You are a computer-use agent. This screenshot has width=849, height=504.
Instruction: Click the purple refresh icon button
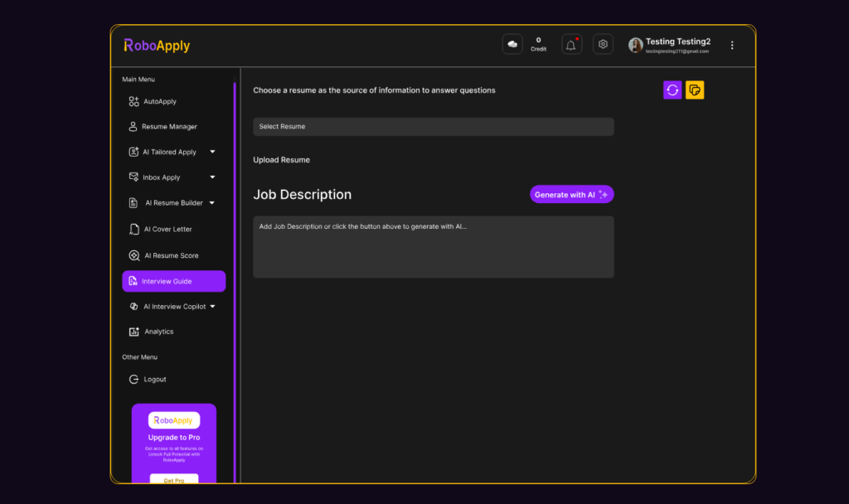click(672, 90)
